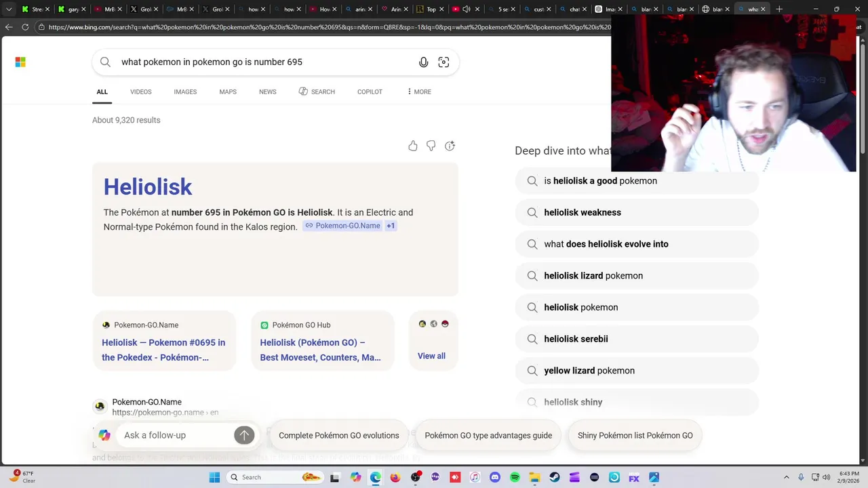Open Spotify from taskbar
This screenshot has width=868, height=488.
click(515, 477)
